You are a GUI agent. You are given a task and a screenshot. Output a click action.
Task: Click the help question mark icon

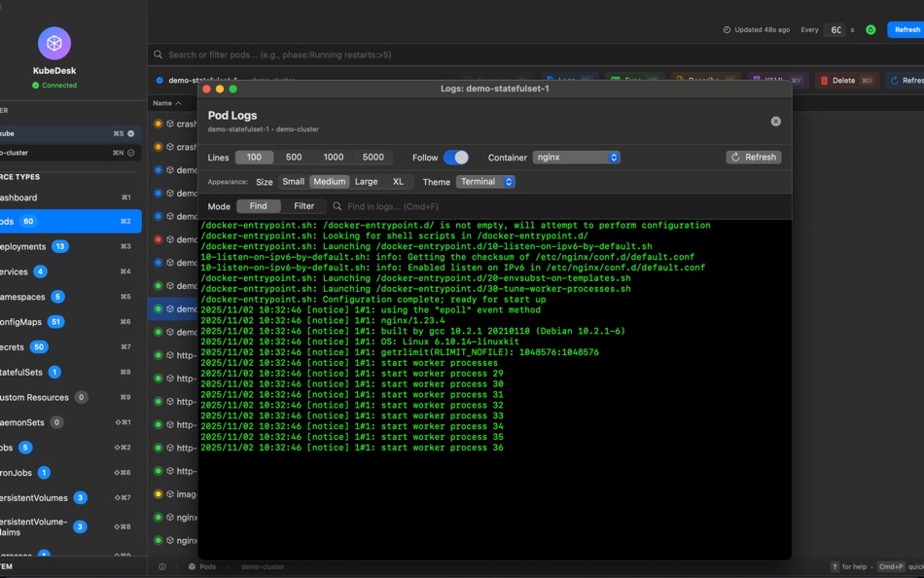[835, 566]
